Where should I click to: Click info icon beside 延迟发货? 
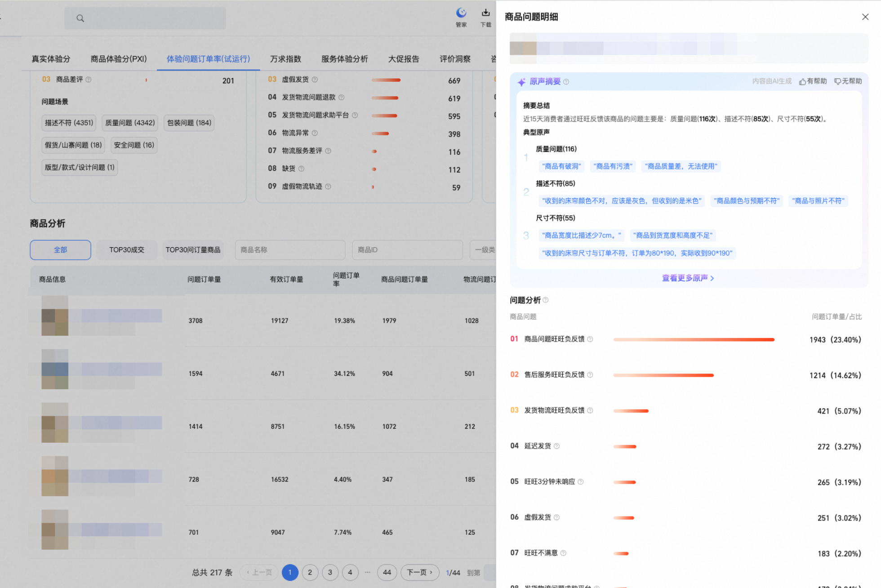click(556, 446)
